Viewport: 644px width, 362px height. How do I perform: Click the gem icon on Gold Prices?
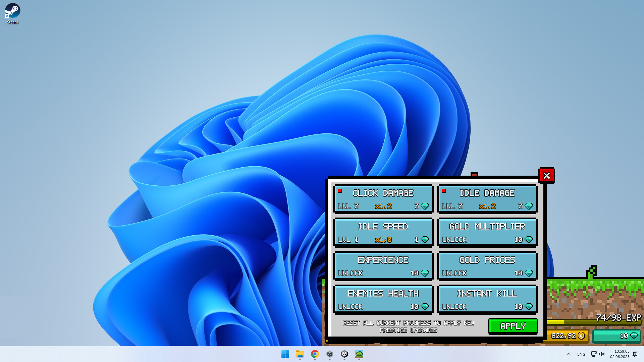[x=529, y=273]
